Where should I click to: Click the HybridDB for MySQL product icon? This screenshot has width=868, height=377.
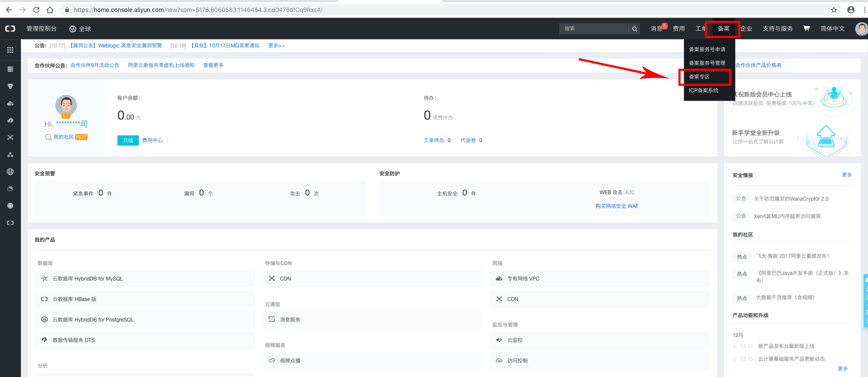pos(44,278)
